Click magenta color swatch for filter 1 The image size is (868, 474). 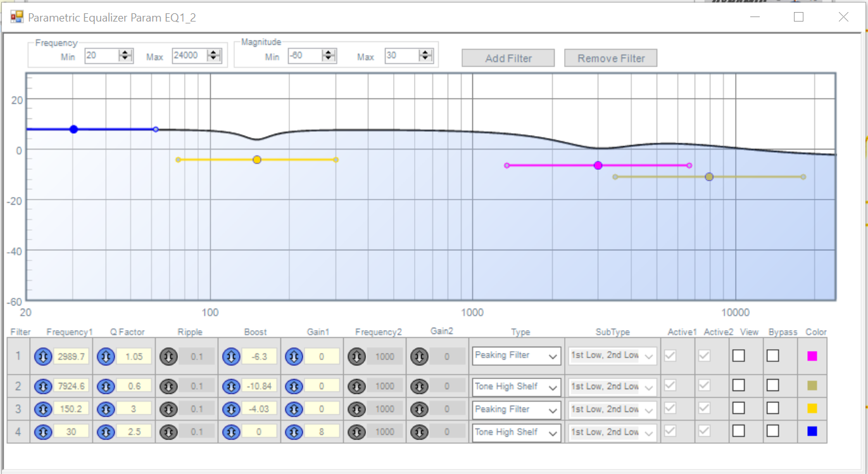(x=812, y=356)
